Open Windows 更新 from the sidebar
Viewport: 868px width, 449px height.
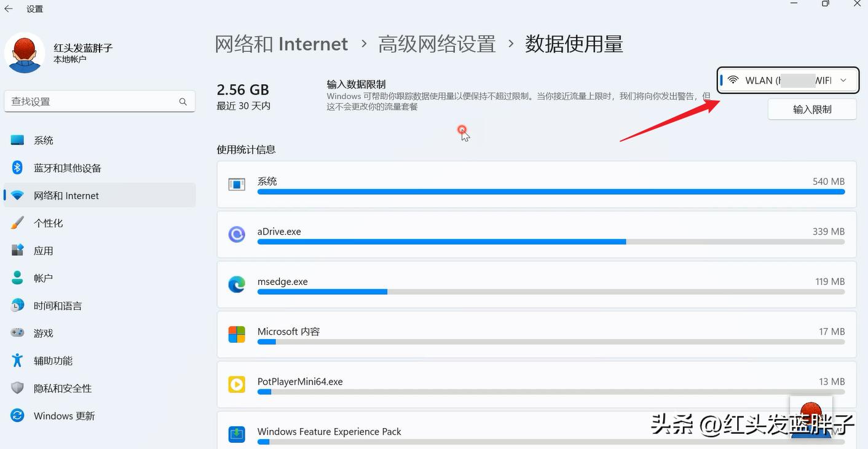63,416
